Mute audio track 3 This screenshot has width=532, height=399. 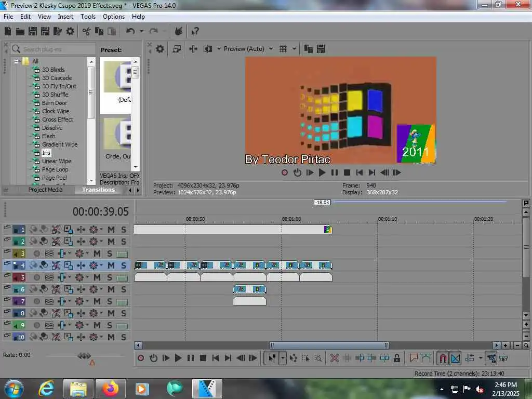97,254
